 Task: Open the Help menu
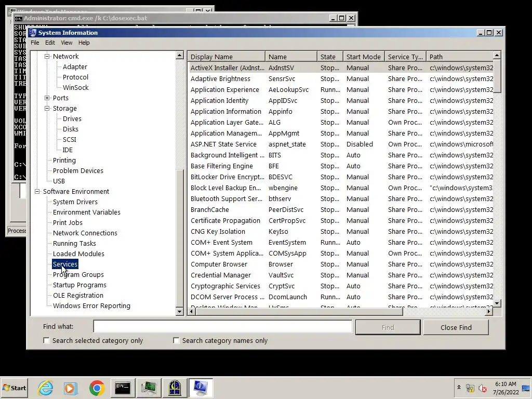(84, 43)
